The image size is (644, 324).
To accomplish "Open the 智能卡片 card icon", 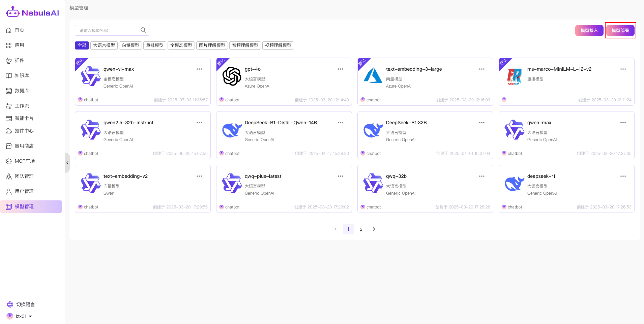I will tap(9, 119).
